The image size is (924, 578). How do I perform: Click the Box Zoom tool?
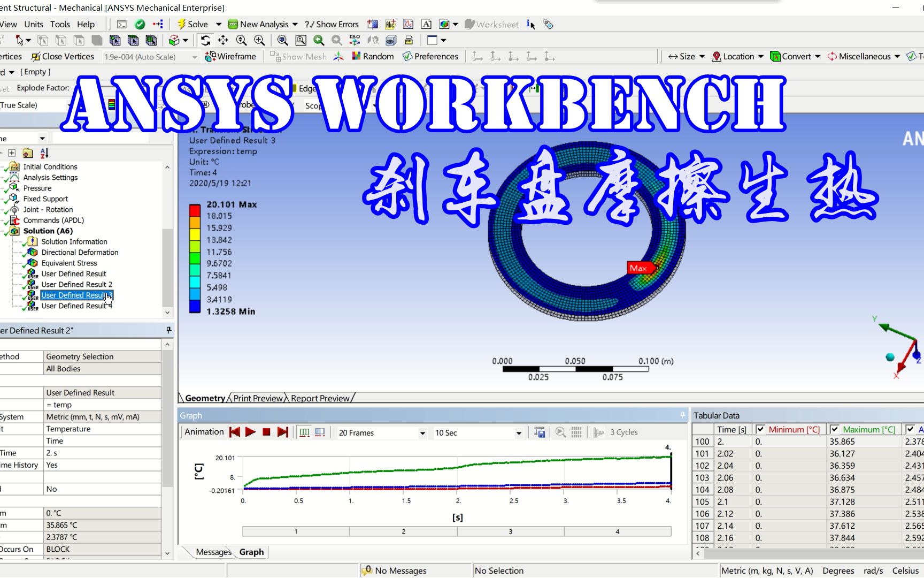coord(259,40)
